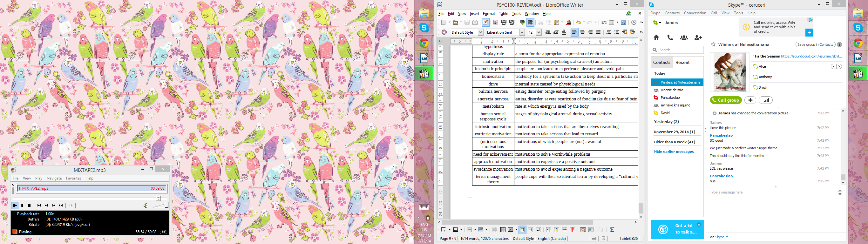
Task: Export document directly as PDF
Action: click(496, 22)
